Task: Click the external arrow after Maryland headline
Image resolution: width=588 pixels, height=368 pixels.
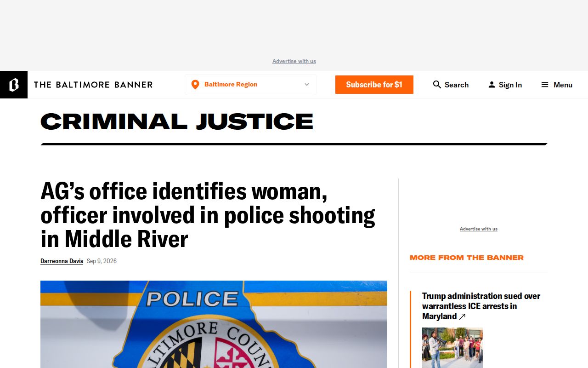Action: click(462, 316)
